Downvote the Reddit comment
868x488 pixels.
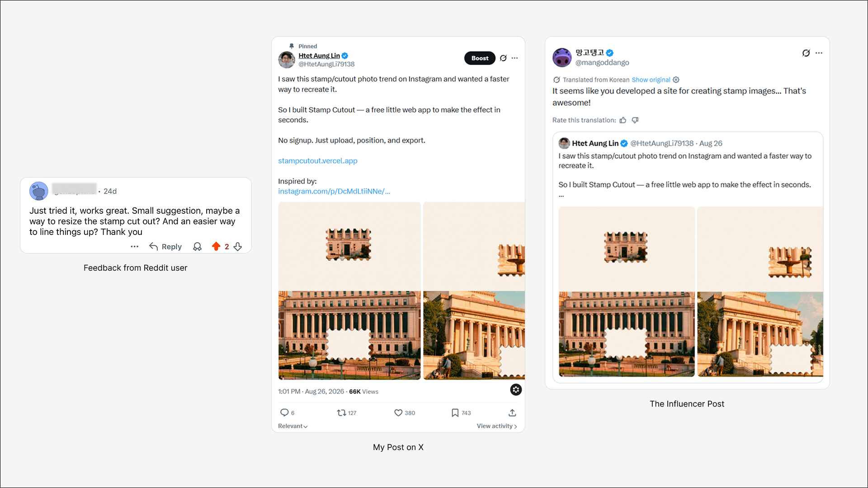click(x=238, y=246)
